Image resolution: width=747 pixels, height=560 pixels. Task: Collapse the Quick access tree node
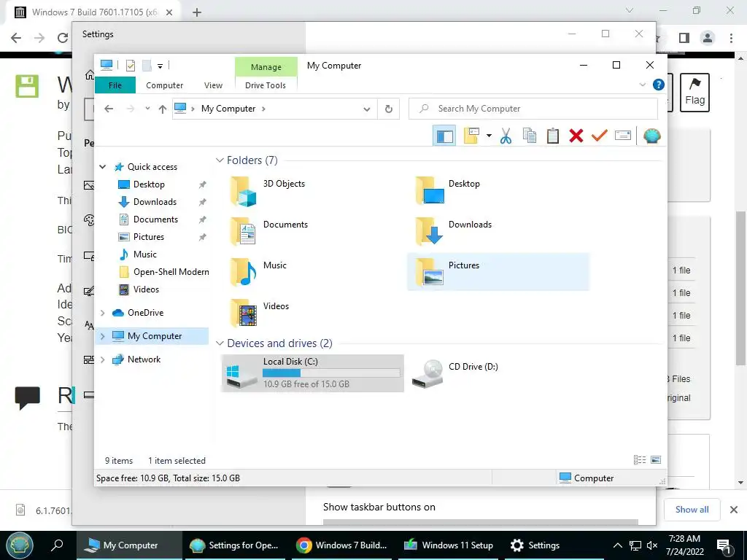tap(102, 167)
